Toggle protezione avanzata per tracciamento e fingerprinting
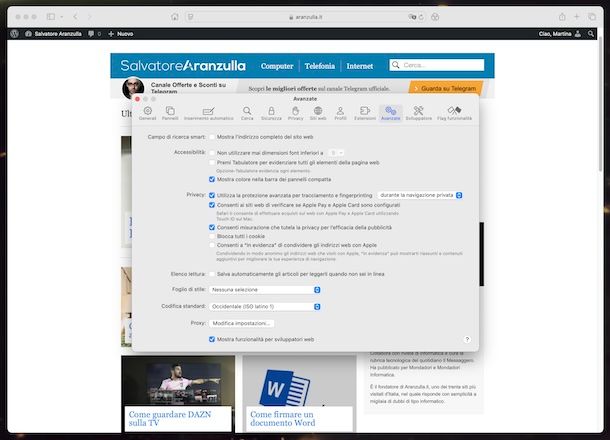This screenshot has height=440, width=610. pyautogui.click(x=212, y=195)
